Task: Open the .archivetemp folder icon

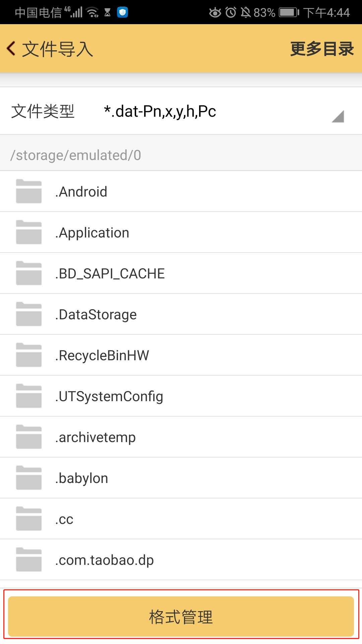Action: click(29, 437)
